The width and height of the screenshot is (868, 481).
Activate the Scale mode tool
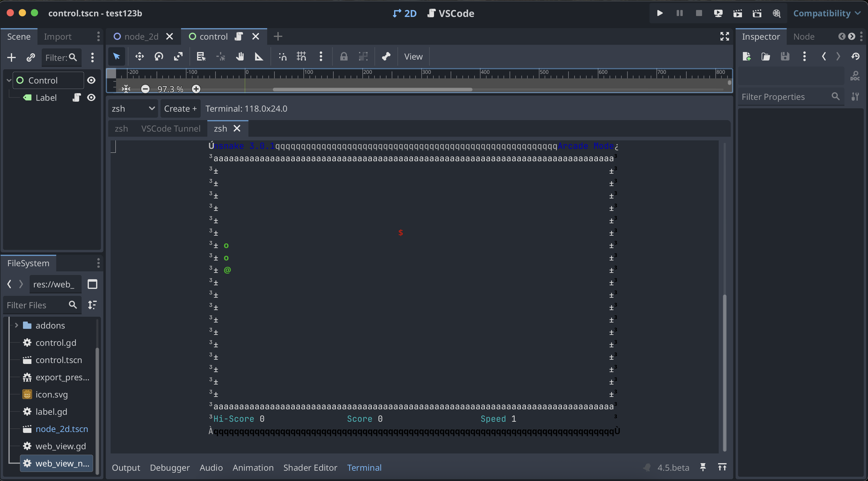pos(178,56)
